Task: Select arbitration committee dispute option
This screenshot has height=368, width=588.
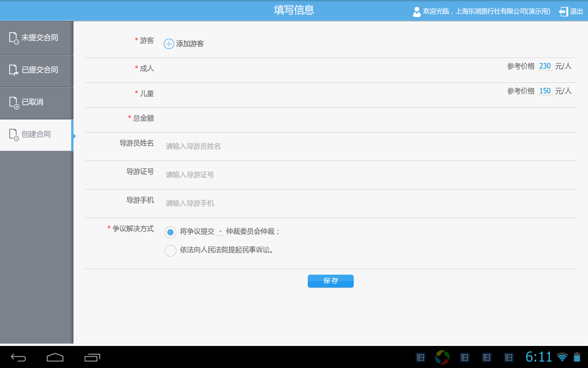Action: [170, 232]
